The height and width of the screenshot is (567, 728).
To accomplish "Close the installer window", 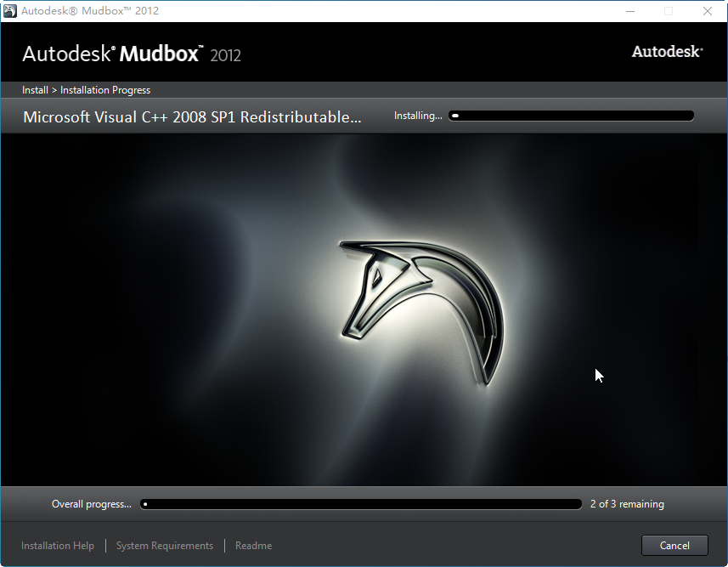I will click(707, 11).
